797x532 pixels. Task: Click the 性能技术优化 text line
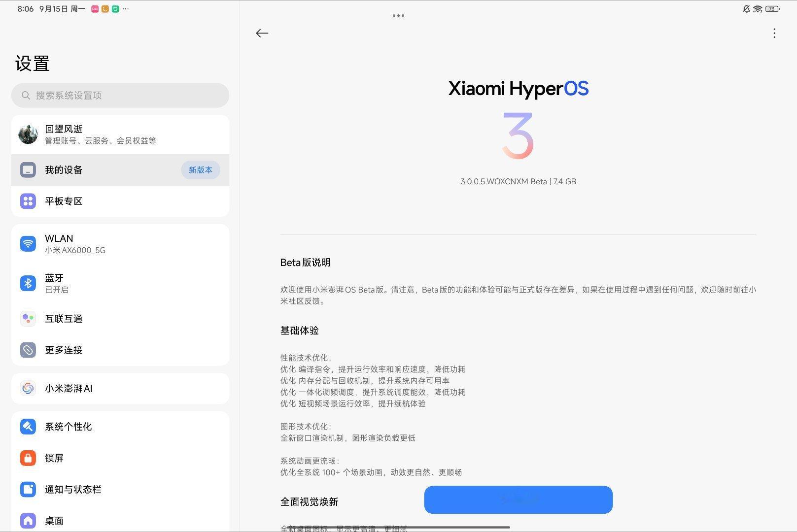[306, 358]
